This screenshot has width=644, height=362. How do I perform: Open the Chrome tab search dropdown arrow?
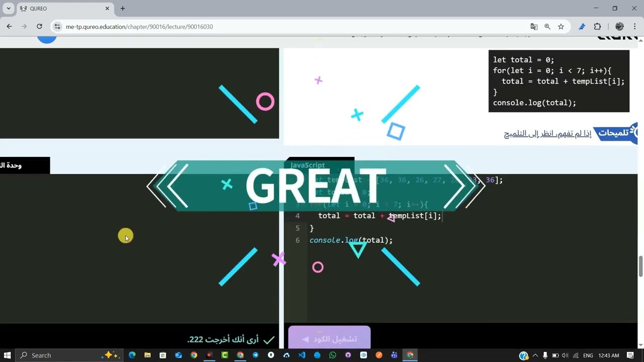(9, 9)
